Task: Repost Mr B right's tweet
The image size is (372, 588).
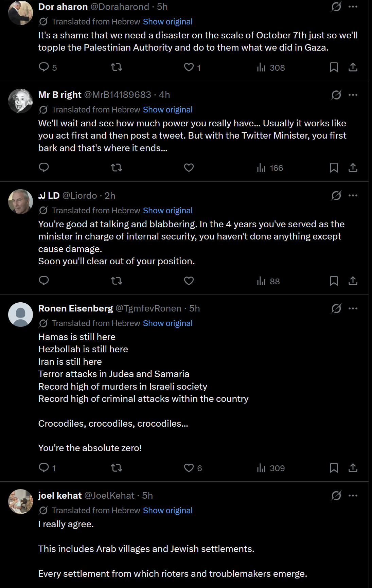Action: [117, 167]
